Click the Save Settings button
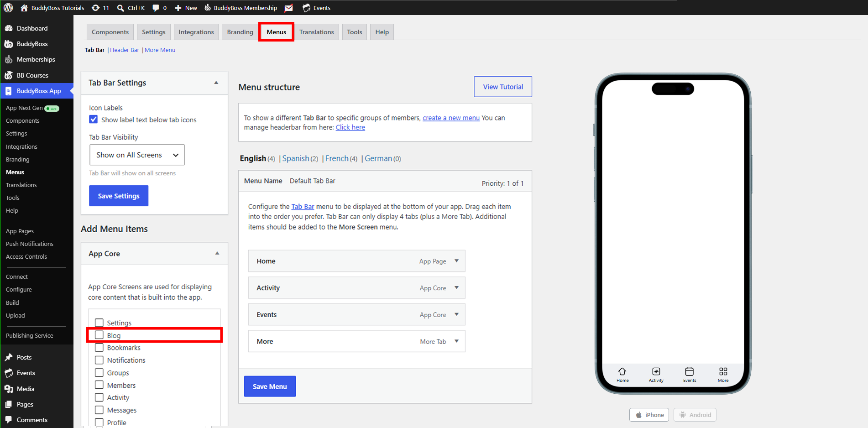868x428 pixels. coord(119,196)
